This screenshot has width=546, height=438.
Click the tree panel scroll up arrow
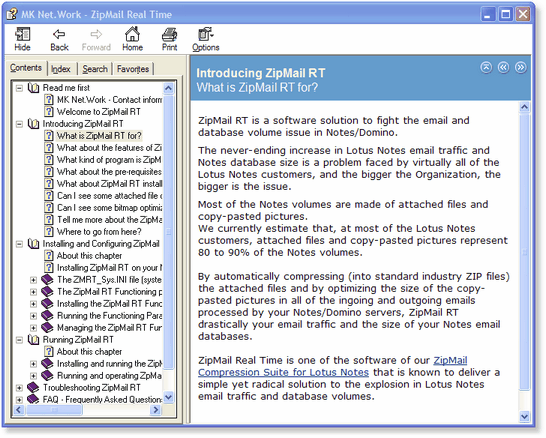pyautogui.click(x=168, y=88)
